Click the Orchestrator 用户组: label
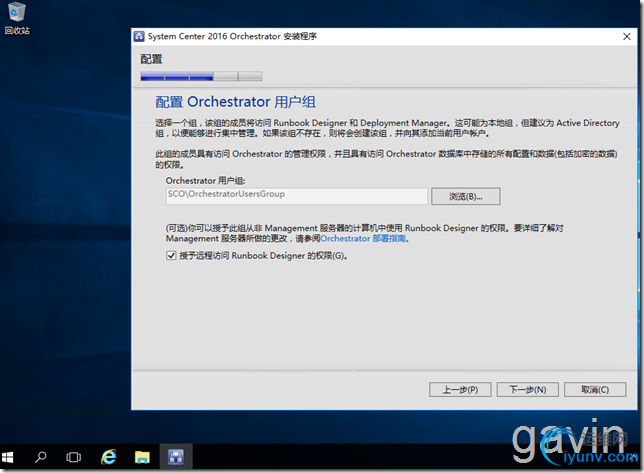 [x=205, y=181]
